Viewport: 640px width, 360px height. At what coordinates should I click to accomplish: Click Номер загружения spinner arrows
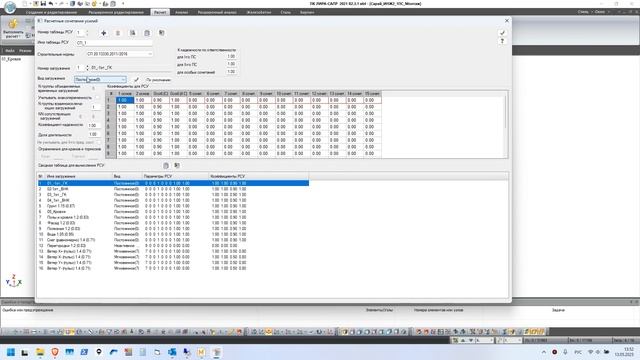tap(87, 68)
